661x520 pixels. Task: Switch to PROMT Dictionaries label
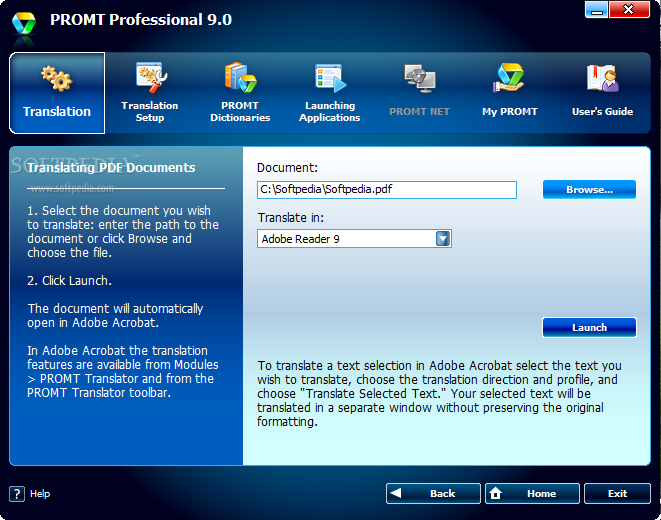click(x=240, y=112)
